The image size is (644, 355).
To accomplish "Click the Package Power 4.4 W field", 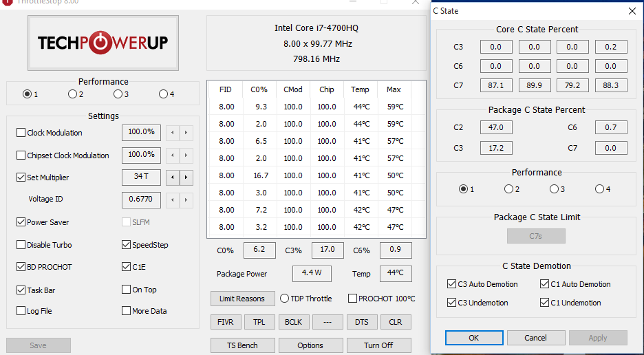I will click(x=312, y=274).
